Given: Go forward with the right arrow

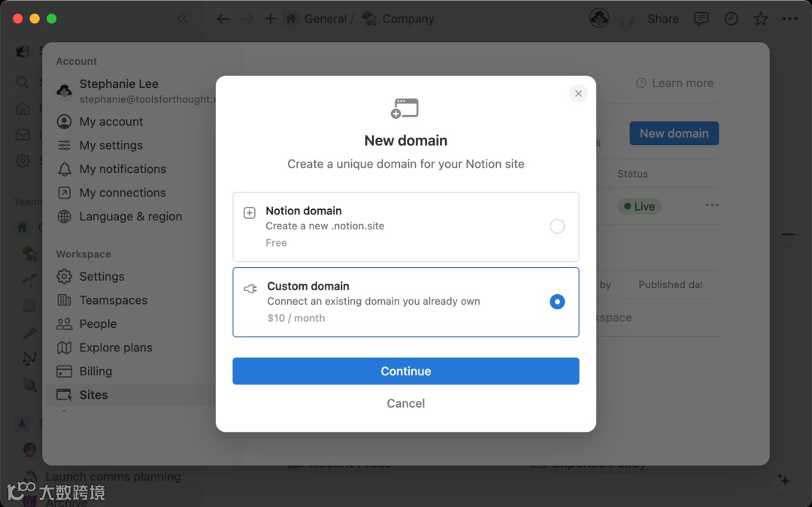Looking at the screenshot, I should [x=247, y=19].
